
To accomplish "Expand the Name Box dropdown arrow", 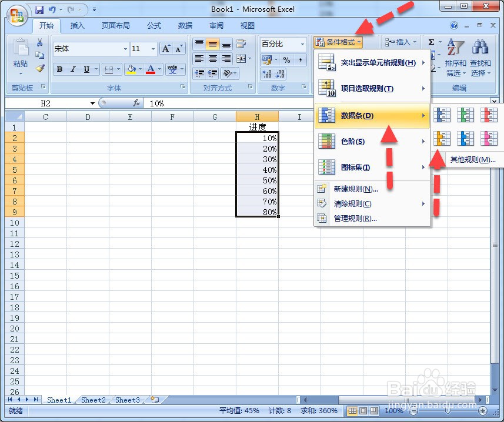I will 92,103.
